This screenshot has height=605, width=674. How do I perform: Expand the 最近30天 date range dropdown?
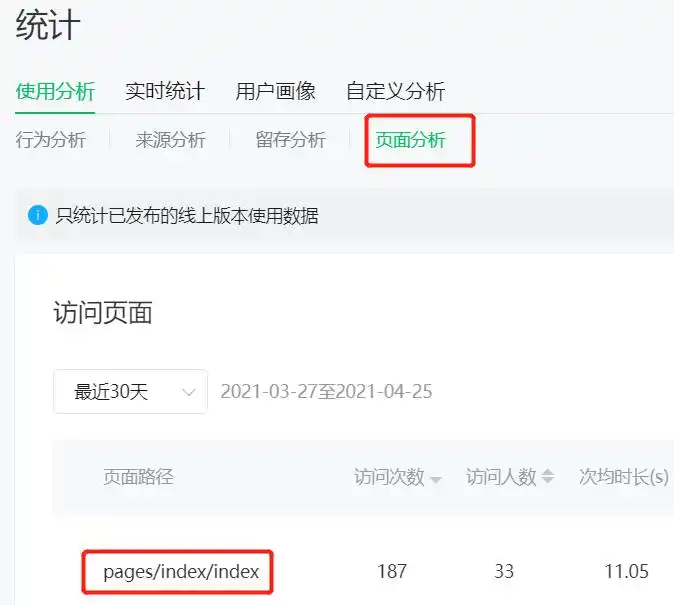tap(130, 391)
